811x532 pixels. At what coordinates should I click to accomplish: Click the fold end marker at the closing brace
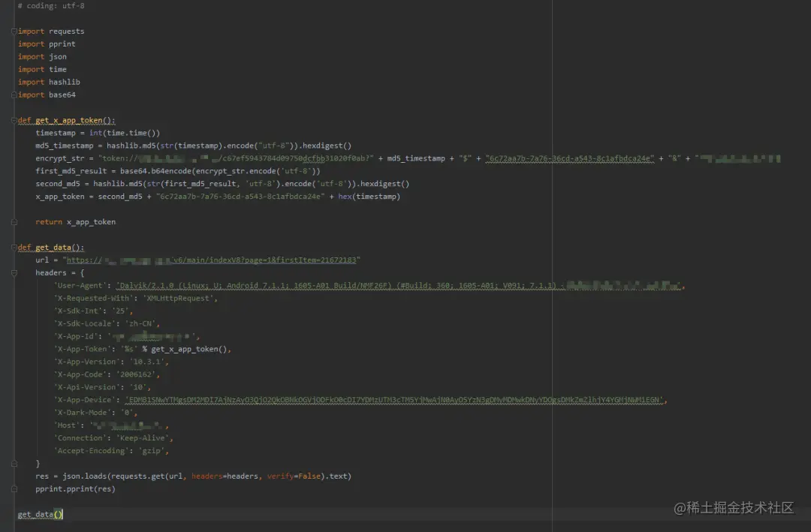(14, 464)
